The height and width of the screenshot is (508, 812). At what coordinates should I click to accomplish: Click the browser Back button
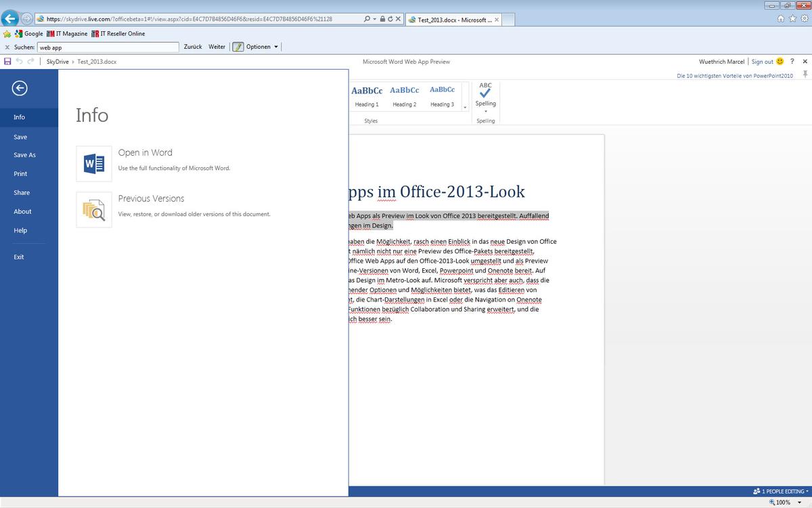tap(10, 19)
